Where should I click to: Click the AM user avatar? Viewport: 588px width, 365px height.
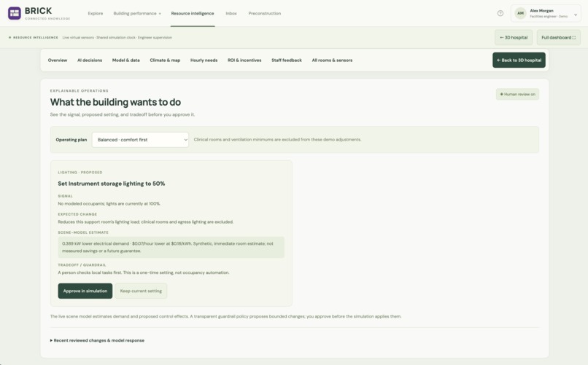520,13
